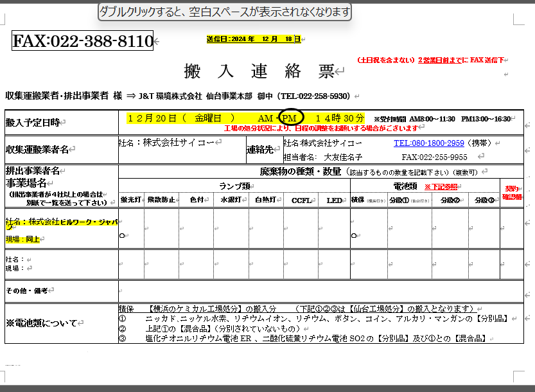This screenshot has width=535, height=392.
Task: Click the LED column header cell
Action: [x=333, y=200]
